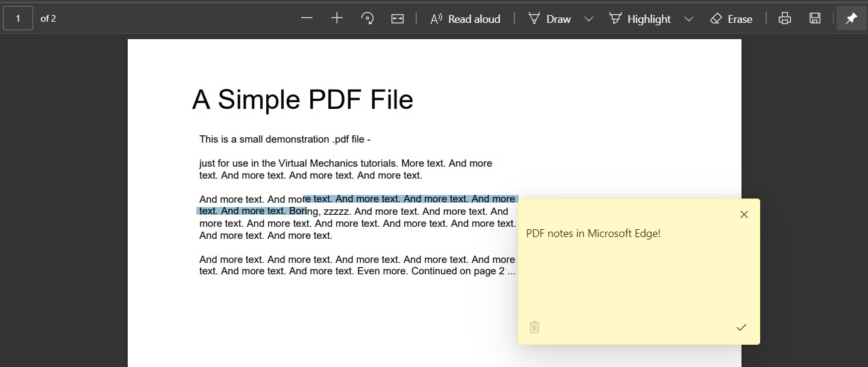Select the Erase tool
The width and height of the screenshot is (868, 367).
(731, 19)
